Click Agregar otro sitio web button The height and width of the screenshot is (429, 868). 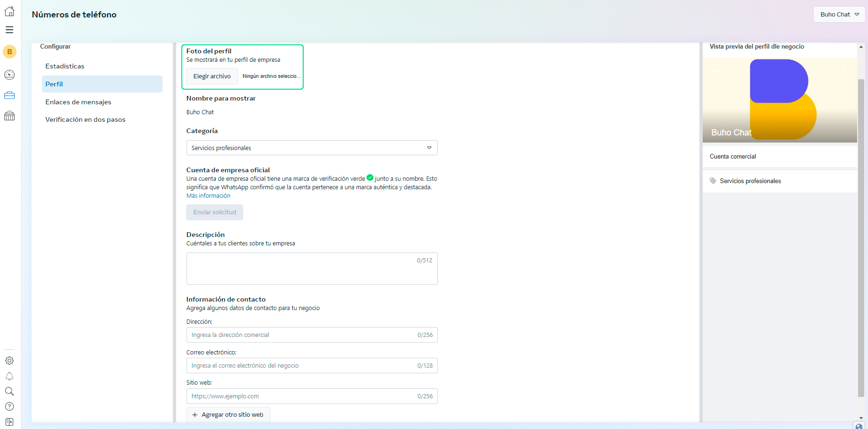228,415
